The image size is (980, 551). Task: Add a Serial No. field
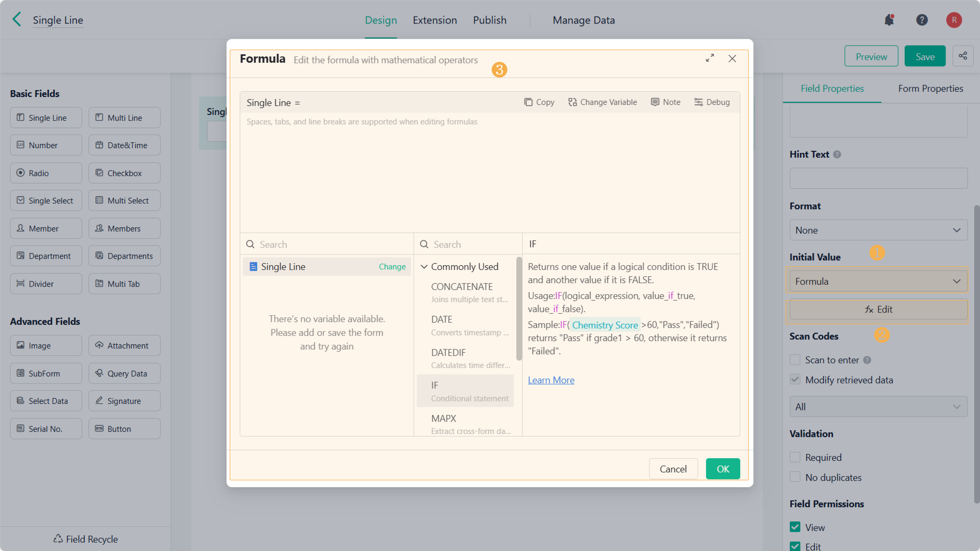(x=46, y=429)
